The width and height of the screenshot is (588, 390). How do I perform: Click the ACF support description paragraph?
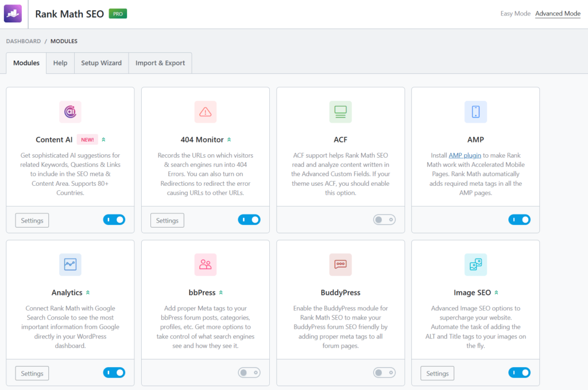(x=341, y=174)
